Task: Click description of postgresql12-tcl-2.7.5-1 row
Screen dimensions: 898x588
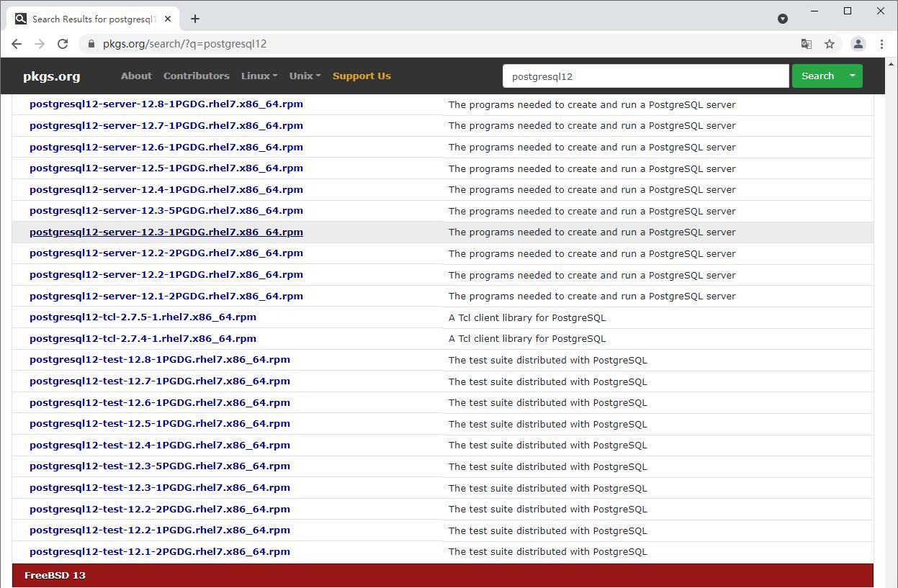Action: pos(527,317)
